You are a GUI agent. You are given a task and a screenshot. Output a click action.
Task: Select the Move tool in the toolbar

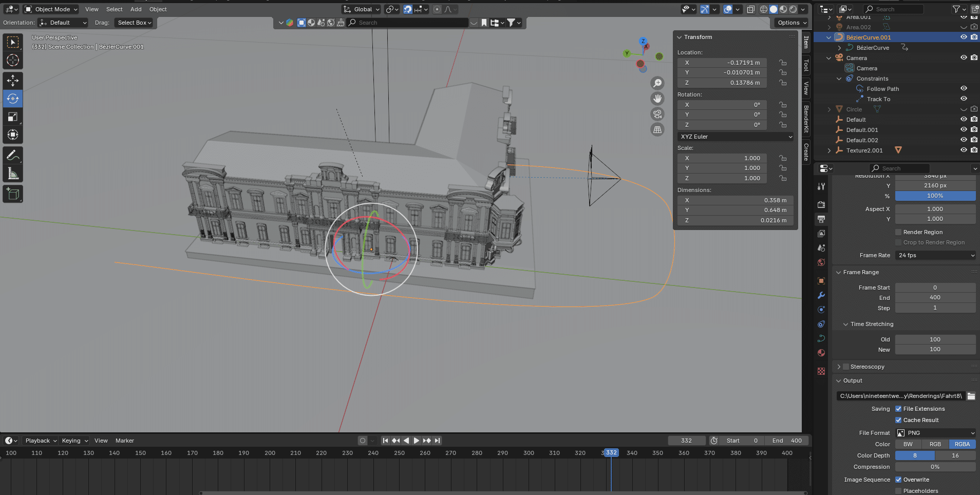pos(13,81)
